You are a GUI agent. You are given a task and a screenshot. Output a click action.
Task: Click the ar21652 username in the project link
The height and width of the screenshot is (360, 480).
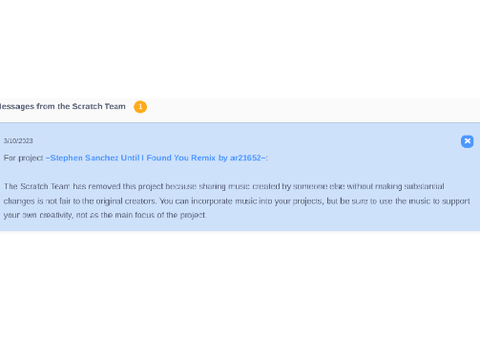245,158
